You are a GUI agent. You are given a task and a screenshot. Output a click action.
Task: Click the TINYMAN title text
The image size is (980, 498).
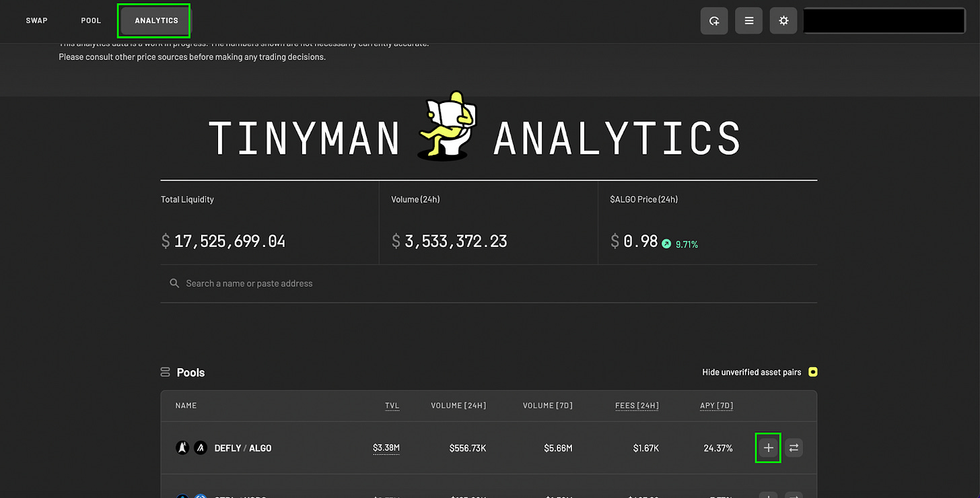coord(304,138)
